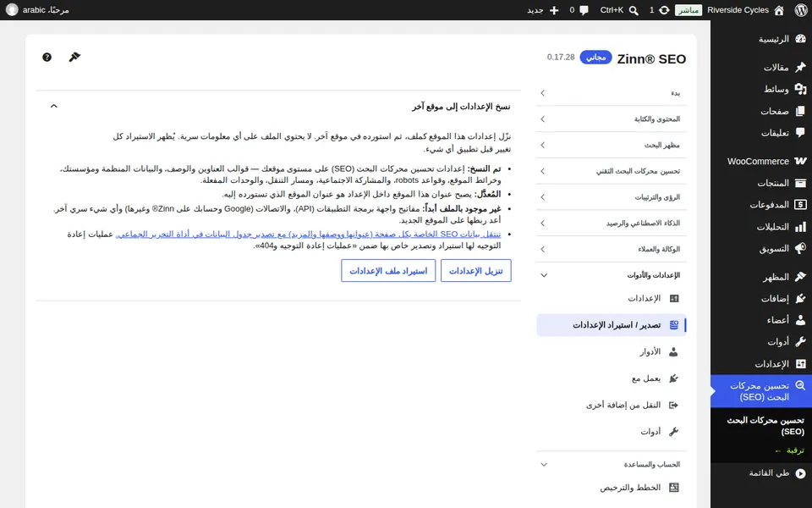The width and height of the screenshot is (812, 508).
Task: Click the صفحات pages icon
Action: coord(801,111)
